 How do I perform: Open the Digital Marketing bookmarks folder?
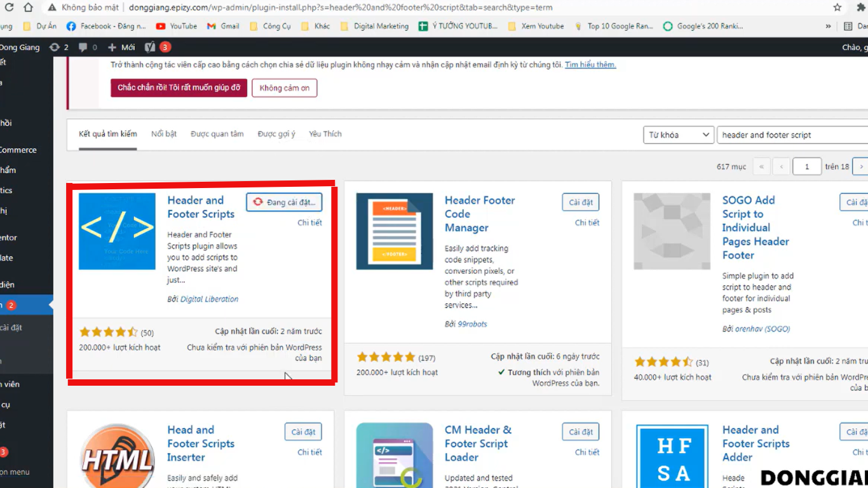(375, 26)
